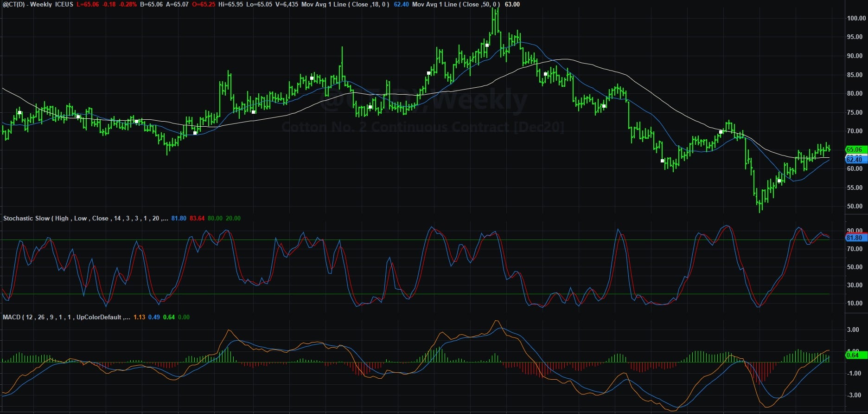Click the green 20.00 stochastic level value
Image resolution: width=868 pixels, height=414 pixels.
[x=233, y=218]
